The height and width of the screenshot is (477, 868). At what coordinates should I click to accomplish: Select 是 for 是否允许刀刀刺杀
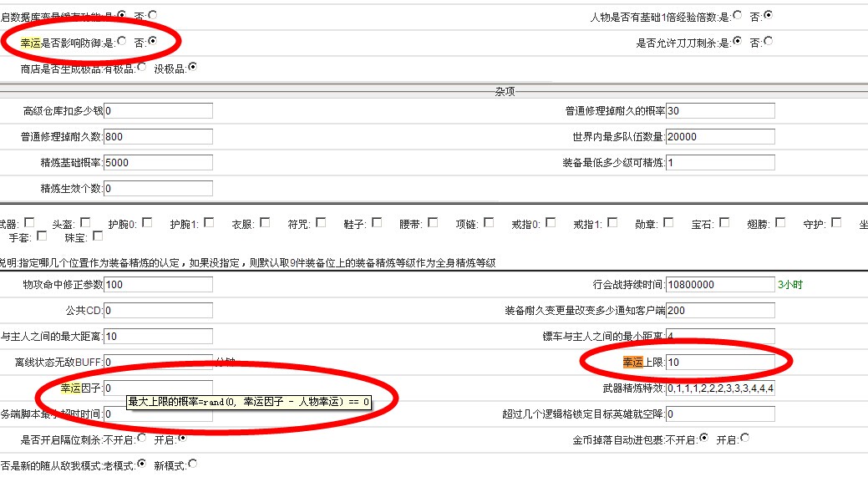(737, 41)
